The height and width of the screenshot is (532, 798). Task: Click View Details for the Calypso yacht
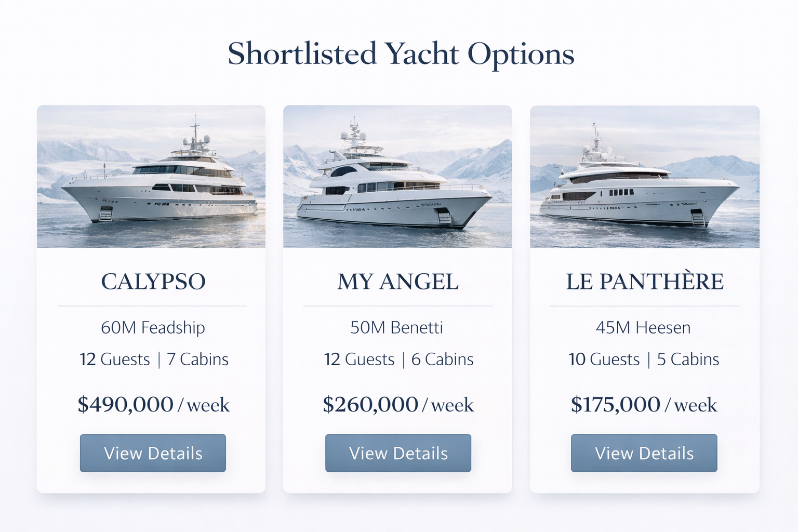[x=153, y=453]
